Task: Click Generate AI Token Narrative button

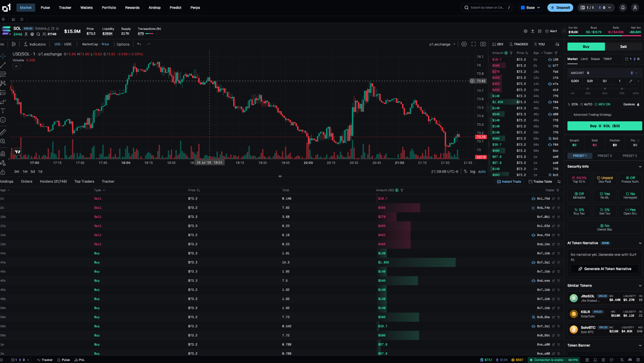Action: pos(605,269)
